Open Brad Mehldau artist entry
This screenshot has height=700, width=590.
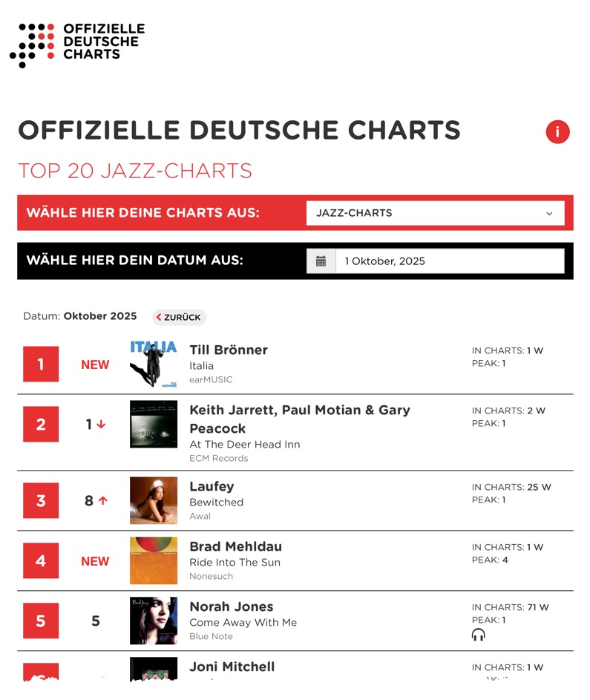(235, 546)
